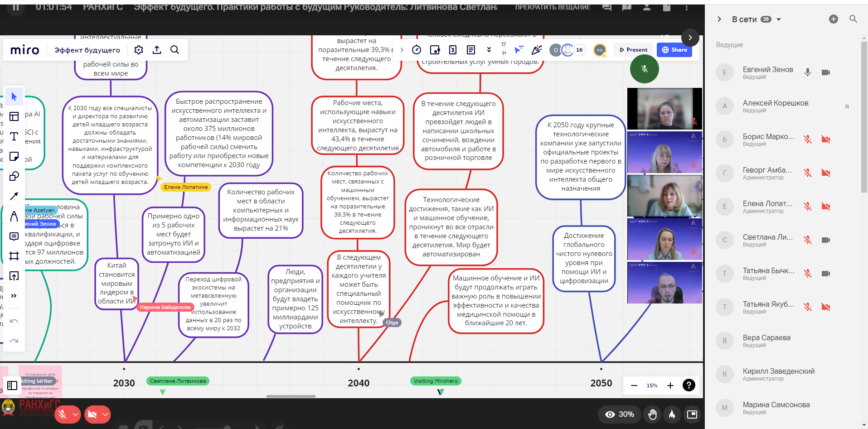This screenshot has width=868, height=429.
Task: Choose the Shapes tool
Action: click(x=14, y=176)
